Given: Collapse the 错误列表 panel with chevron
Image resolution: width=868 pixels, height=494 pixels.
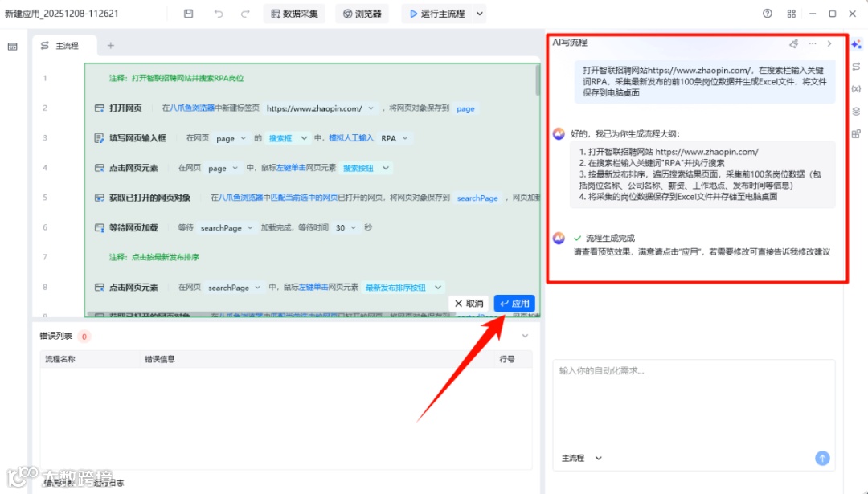Looking at the screenshot, I should (x=525, y=336).
